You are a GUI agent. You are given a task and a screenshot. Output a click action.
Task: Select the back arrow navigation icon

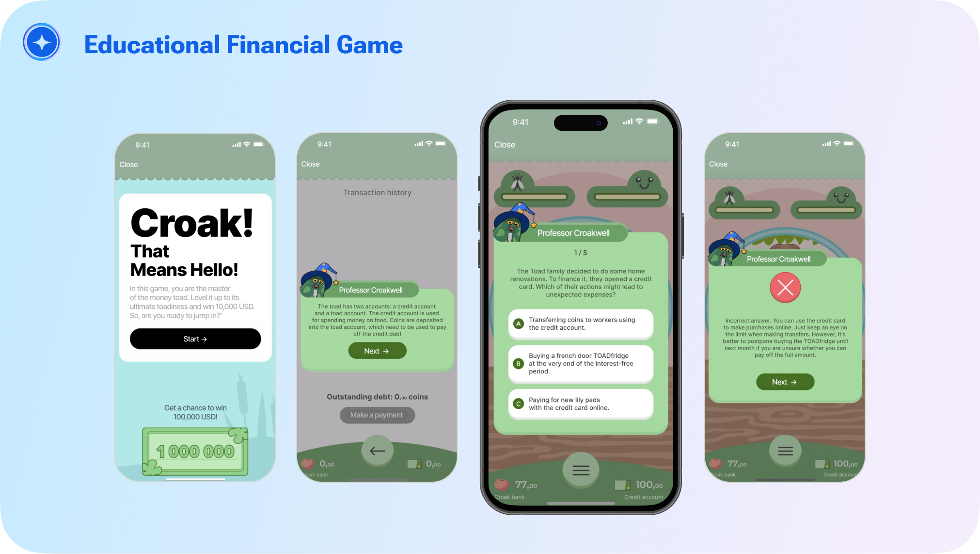pyautogui.click(x=376, y=450)
